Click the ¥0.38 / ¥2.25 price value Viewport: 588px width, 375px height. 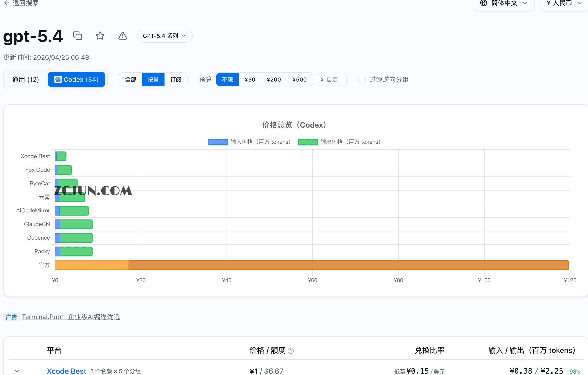[x=536, y=371]
